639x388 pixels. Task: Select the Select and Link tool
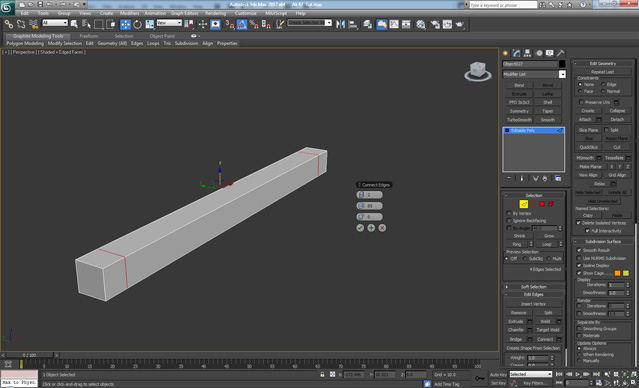tap(9, 24)
